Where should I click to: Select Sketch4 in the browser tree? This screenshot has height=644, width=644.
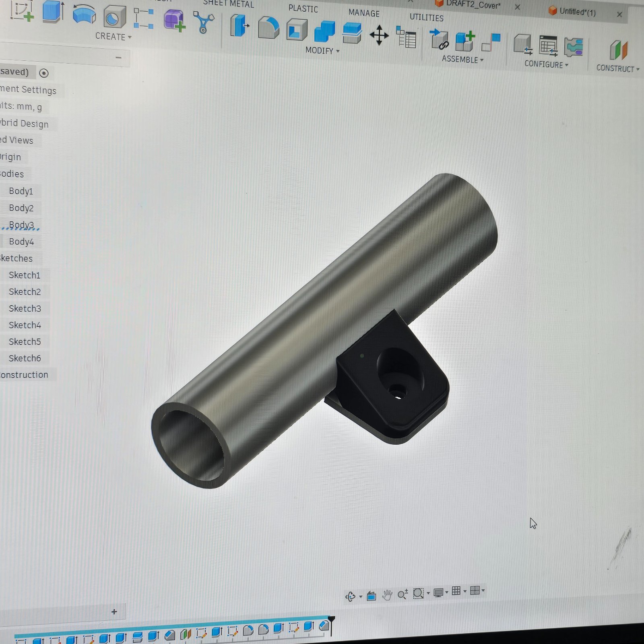pyautogui.click(x=25, y=325)
